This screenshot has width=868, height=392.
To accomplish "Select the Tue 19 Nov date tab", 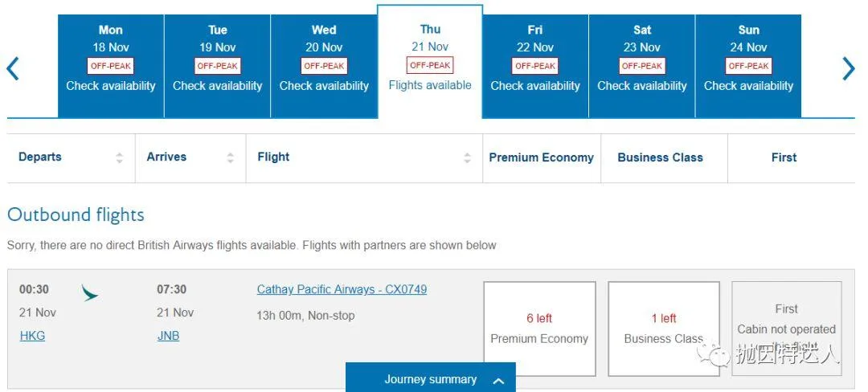I will (217, 66).
